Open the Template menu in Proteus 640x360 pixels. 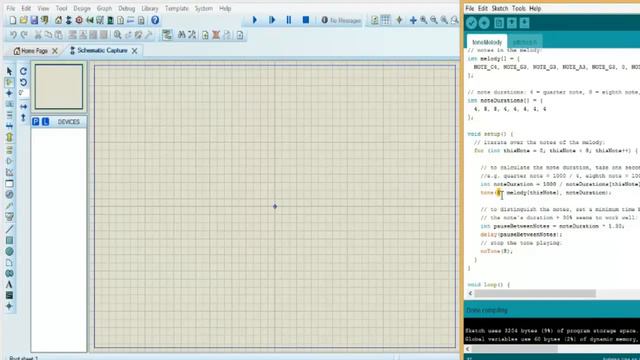click(176, 8)
